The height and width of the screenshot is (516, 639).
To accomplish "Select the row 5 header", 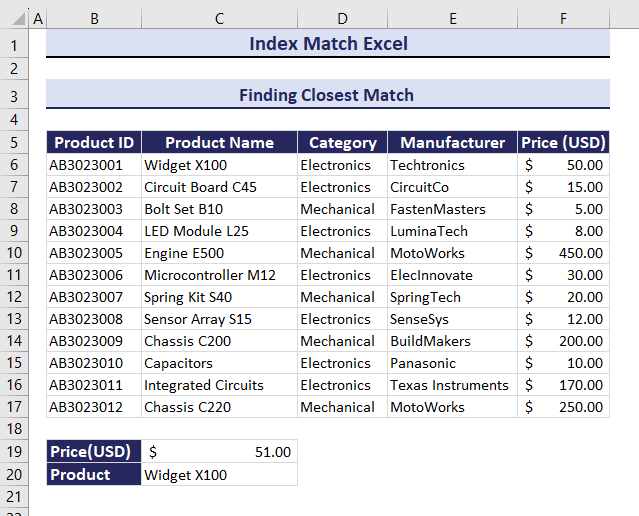I will (x=15, y=142).
